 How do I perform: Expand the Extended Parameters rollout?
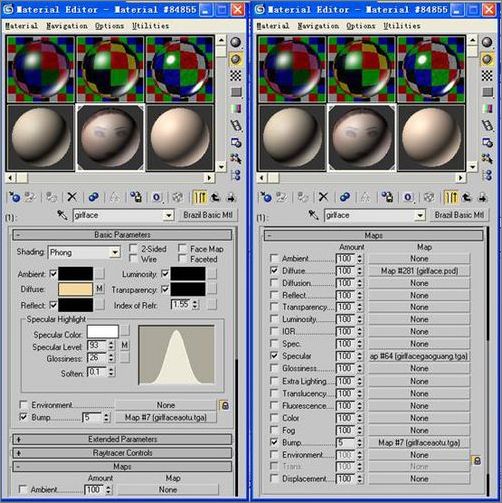pos(122,439)
